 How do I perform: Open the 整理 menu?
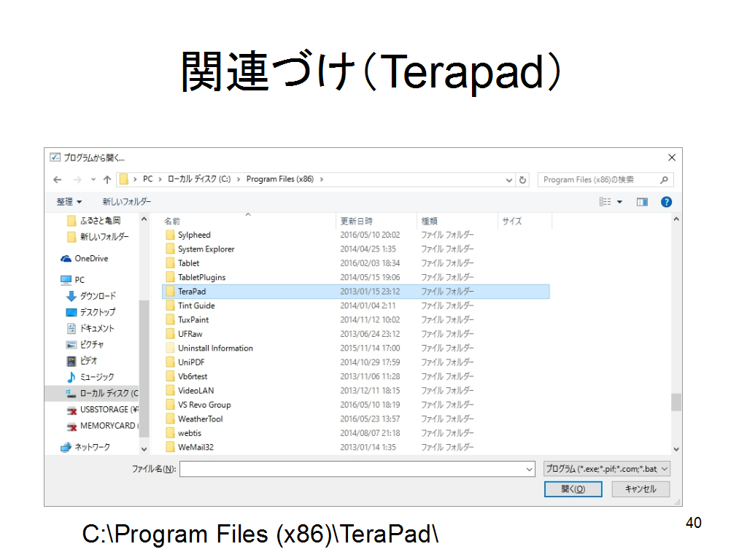click(69, 202)
